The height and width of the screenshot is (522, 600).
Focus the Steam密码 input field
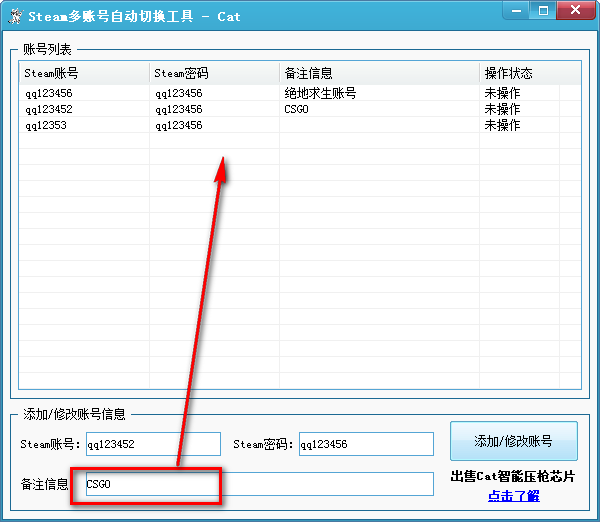click(366, 444)
